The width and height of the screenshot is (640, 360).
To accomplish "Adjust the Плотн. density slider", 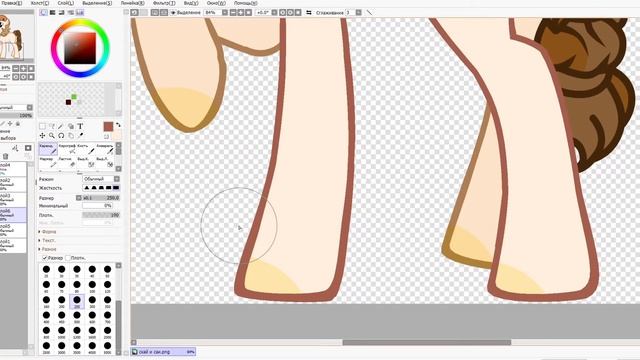I will pos(101,215).
